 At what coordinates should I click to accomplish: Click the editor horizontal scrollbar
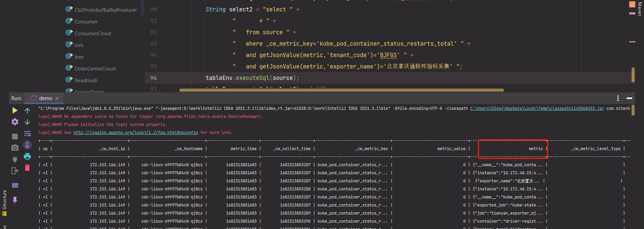coord(341,90)
